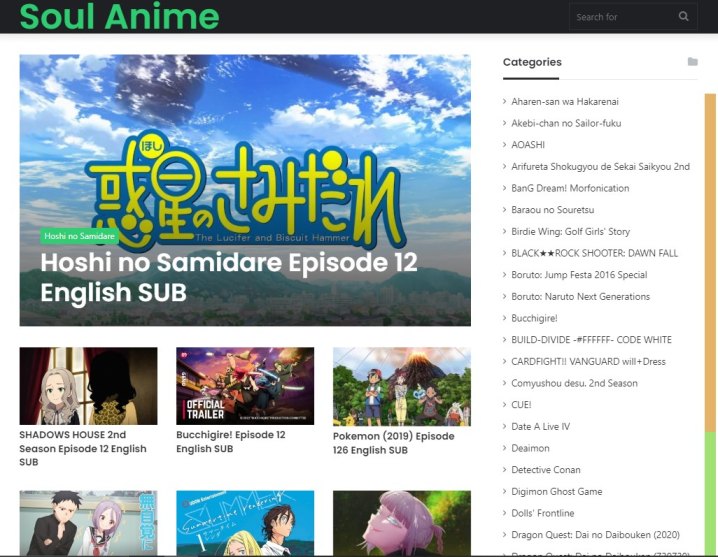718x557 pixels.
Task: Open Arifureta Shokugyou de Sekai Saikyou 2nd
Action: [600, 167]
